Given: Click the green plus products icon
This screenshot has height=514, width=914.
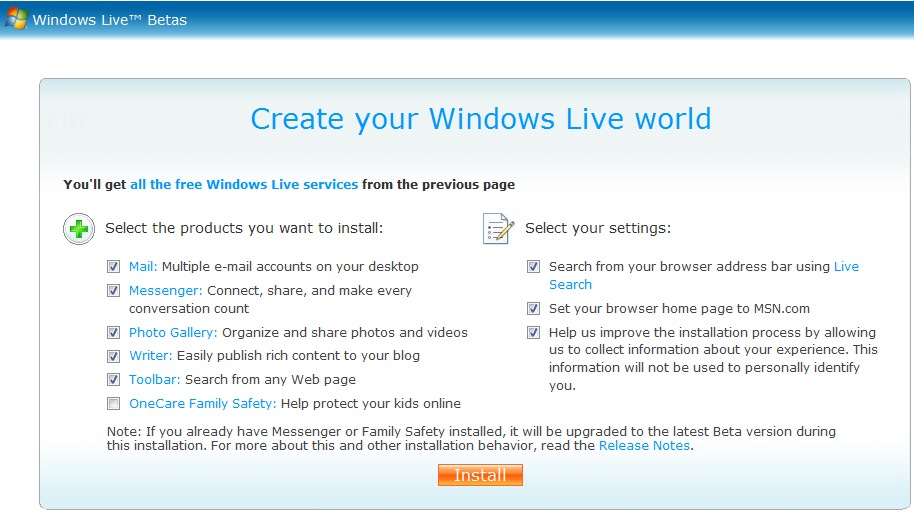Looking at the screenshot, I should click(79, 228).
